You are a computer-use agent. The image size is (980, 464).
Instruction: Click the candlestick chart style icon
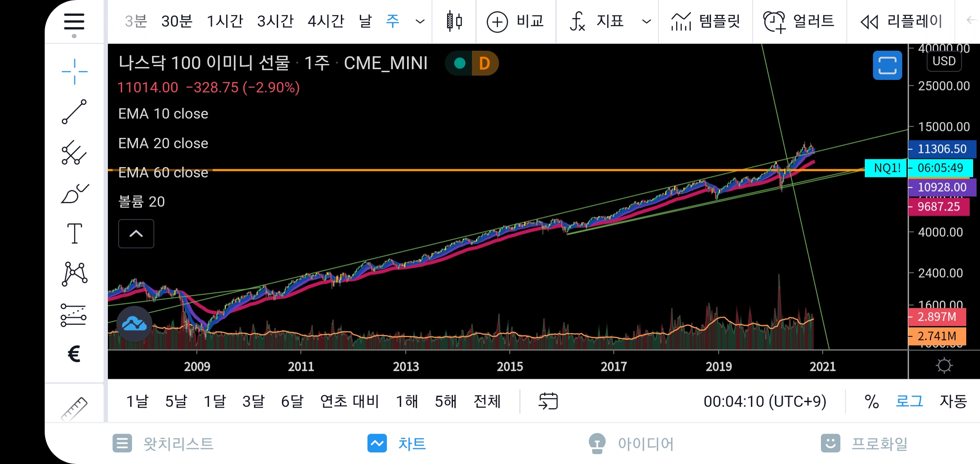point(454,21)
